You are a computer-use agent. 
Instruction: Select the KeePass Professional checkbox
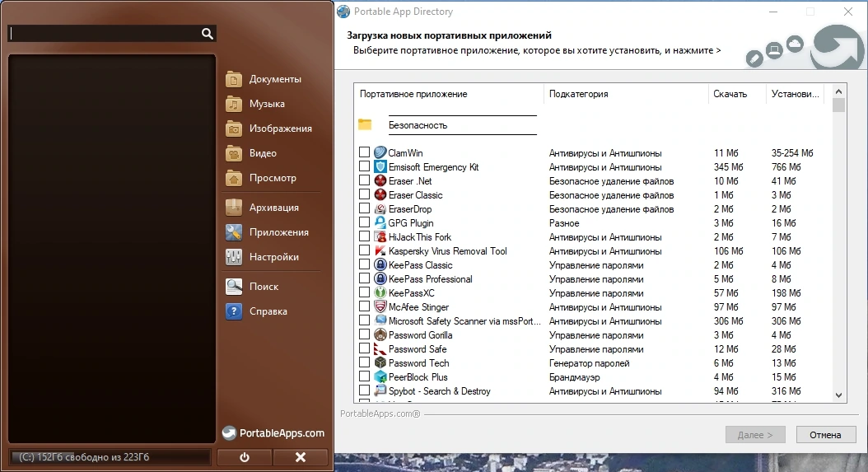pos(364,278)
